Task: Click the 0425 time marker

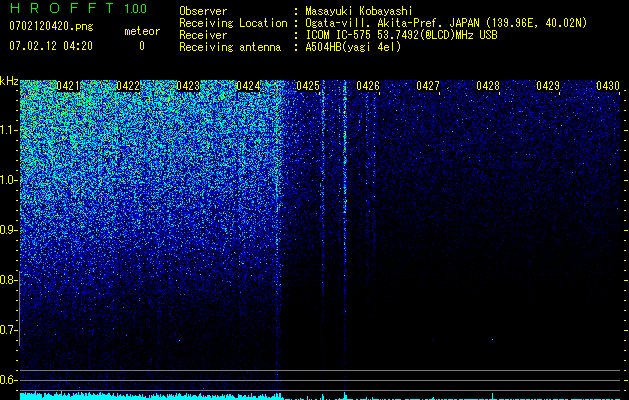Action: 308,86
